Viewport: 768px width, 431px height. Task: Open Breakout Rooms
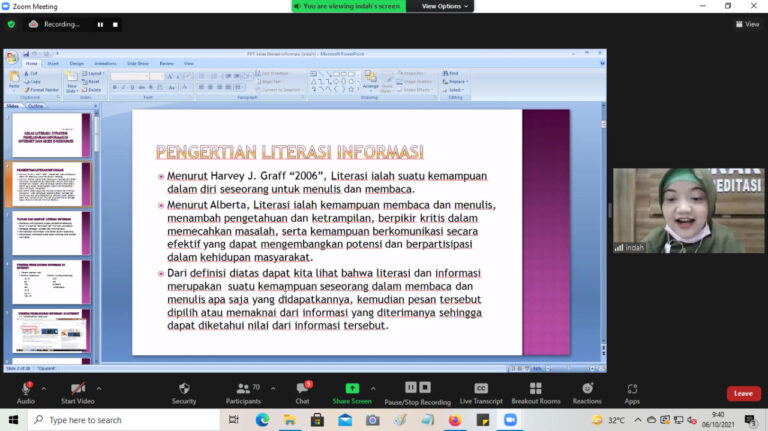pyautogui.click(x=536, y=390)
